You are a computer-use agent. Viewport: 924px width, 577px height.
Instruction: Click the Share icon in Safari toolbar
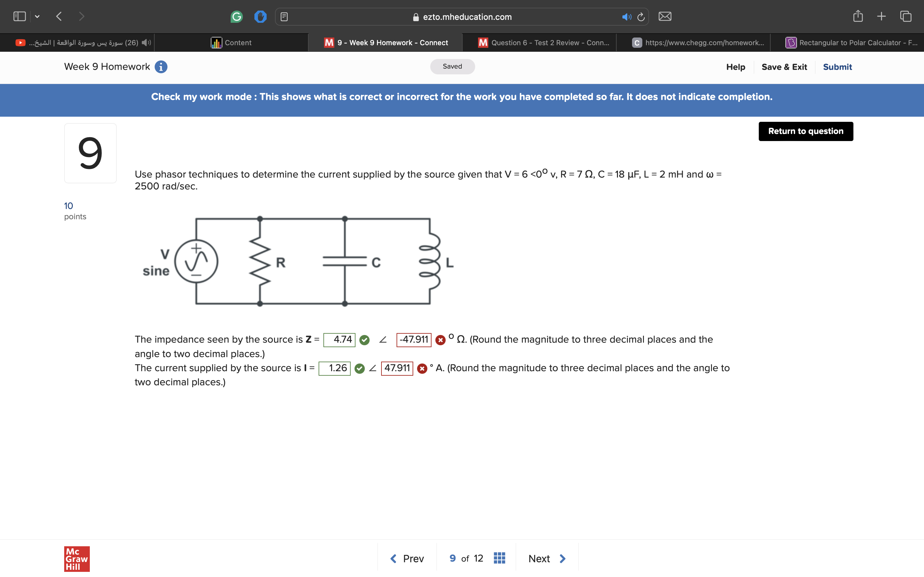[x=858, y=16]
